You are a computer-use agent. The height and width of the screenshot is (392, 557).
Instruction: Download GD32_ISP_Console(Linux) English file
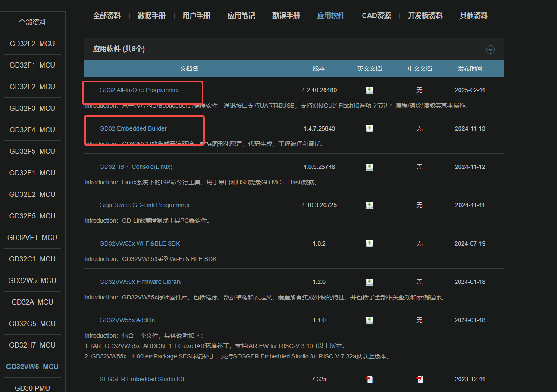pos(369,167)
